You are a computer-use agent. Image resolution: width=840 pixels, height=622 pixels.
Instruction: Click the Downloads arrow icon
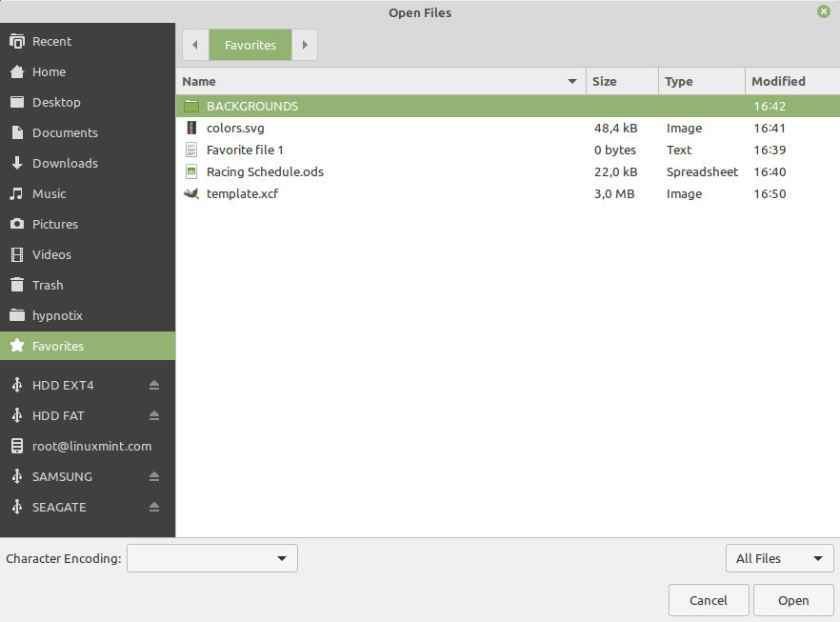[x=17, y=163]
